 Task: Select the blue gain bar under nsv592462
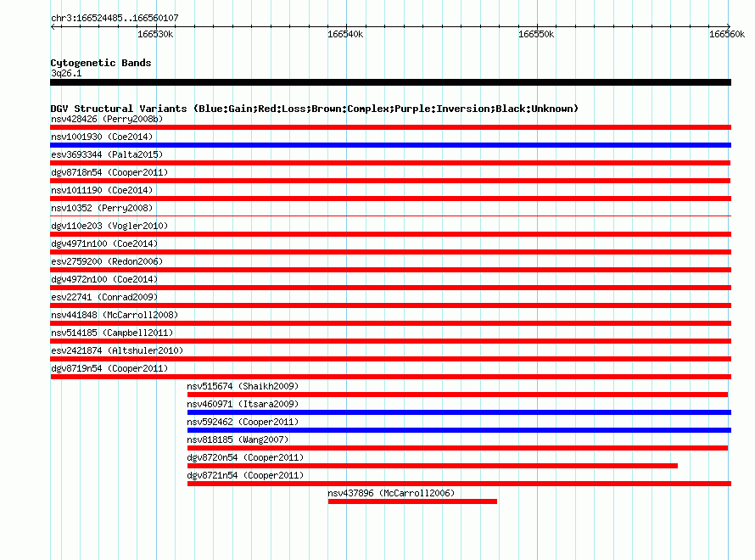tap(459, 430)
